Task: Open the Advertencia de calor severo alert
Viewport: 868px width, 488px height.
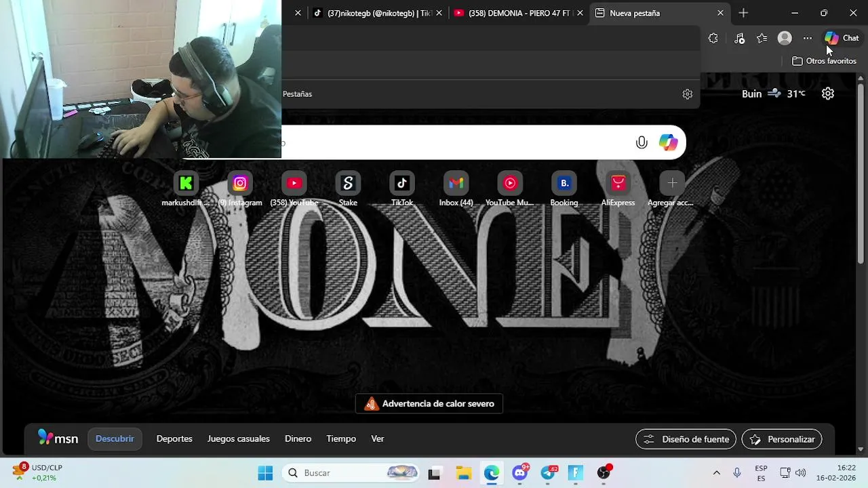Action: click(429, 404)
